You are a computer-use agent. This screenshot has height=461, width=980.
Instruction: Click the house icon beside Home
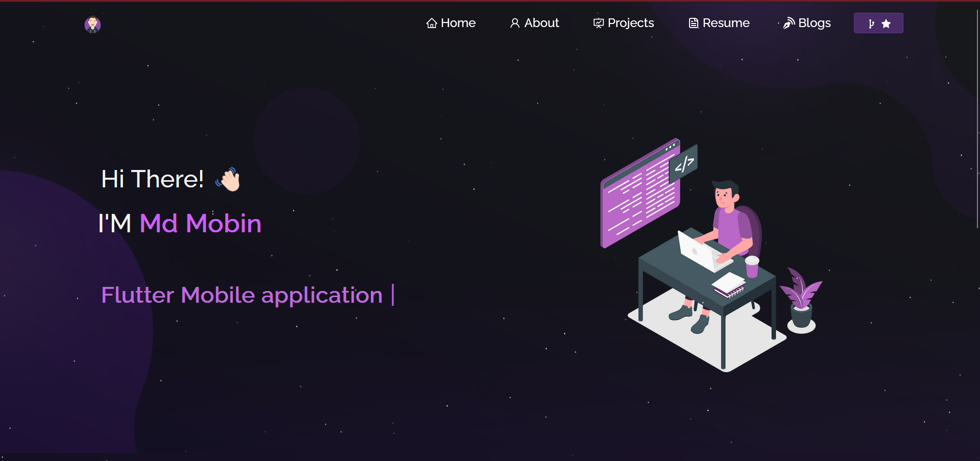click(x=432, y=23)
